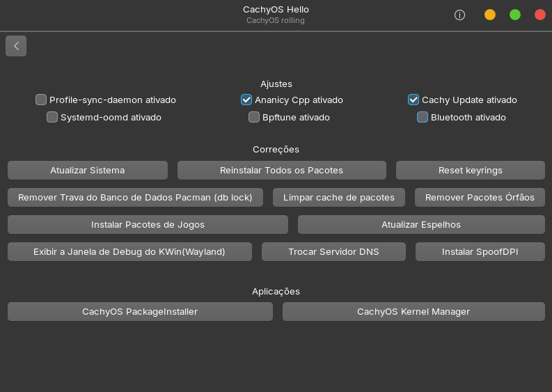
Task: Start Instalar Pacotes de Jogos
Action: (x=148, y=225)
